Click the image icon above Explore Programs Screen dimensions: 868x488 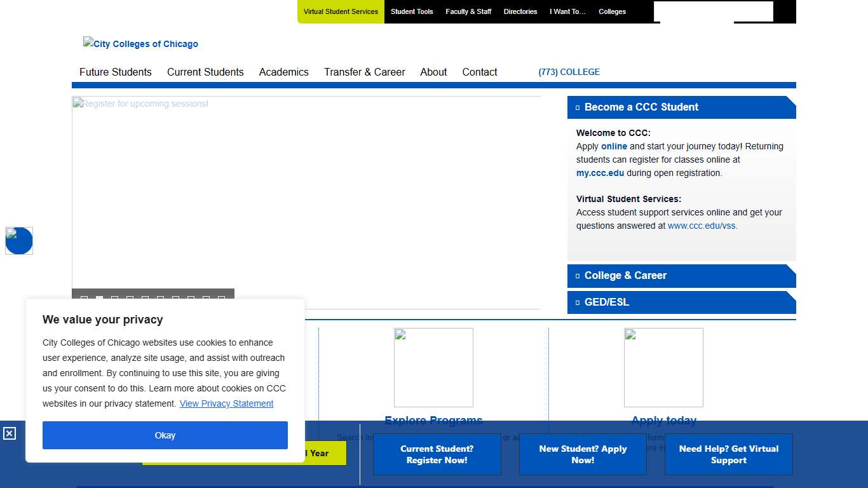coord(433,367)
